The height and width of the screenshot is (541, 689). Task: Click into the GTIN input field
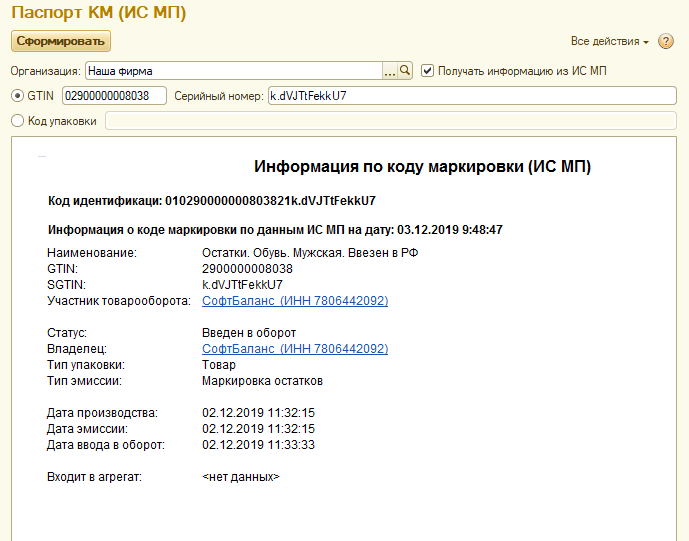[x=114, y=96]
